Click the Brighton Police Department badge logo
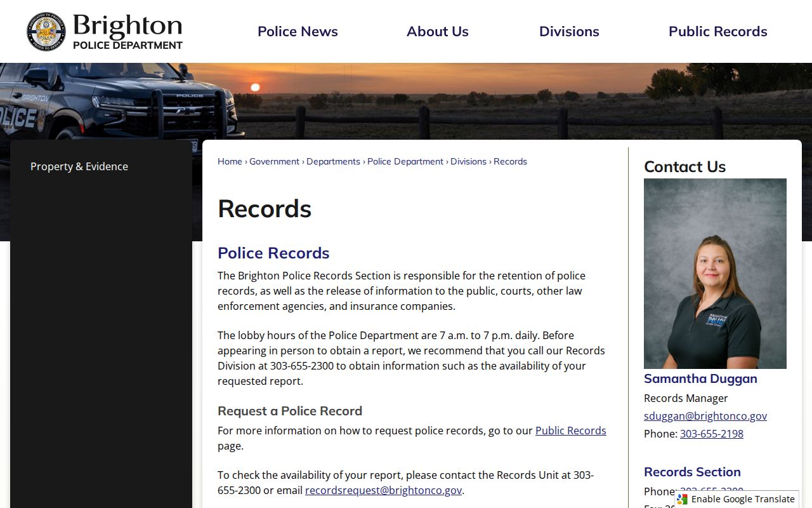This screenshot has width=812, height=508. pyautogui.click(x=46, y=31)
